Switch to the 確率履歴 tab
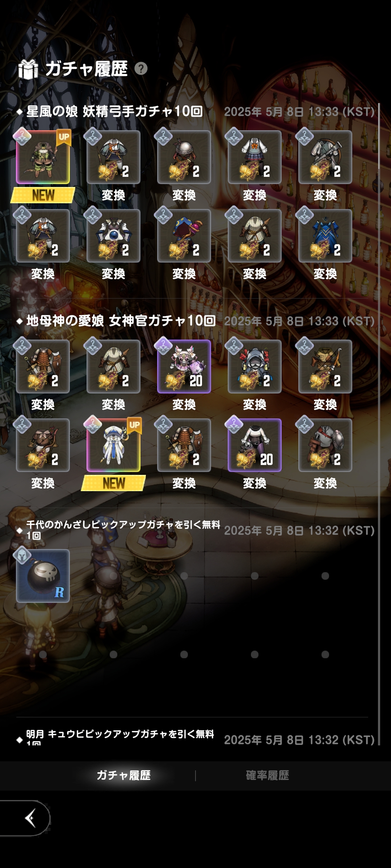 tap(268, 775)
